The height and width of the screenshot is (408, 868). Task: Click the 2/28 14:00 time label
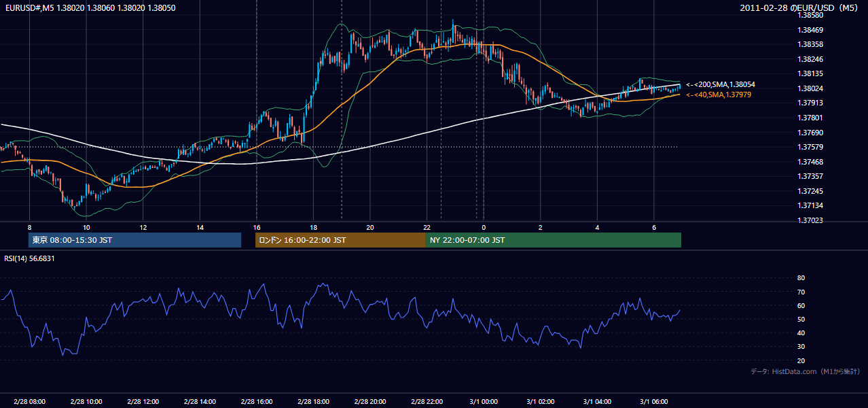pyautogui.click(x=200, y=401)
